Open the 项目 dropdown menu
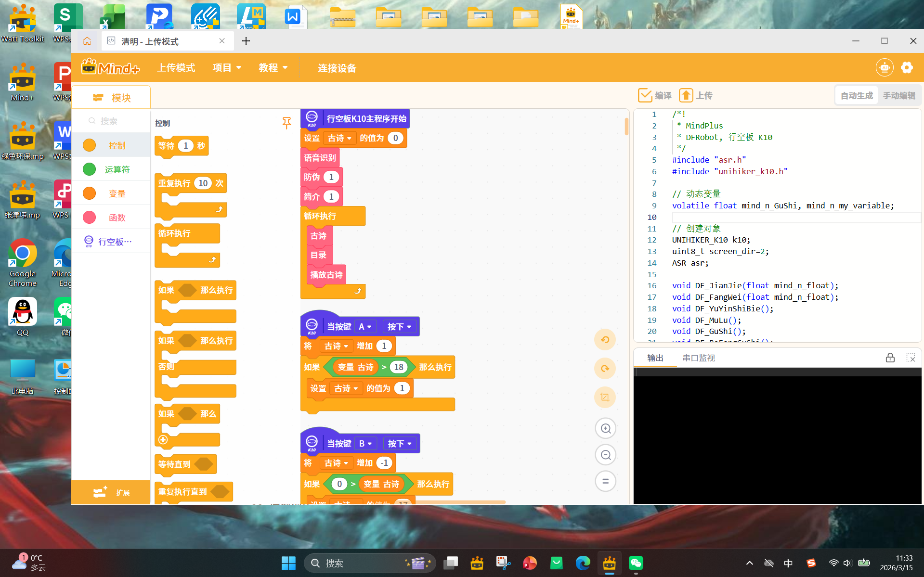This screenshot has width=924, height=577. point(227,68)
